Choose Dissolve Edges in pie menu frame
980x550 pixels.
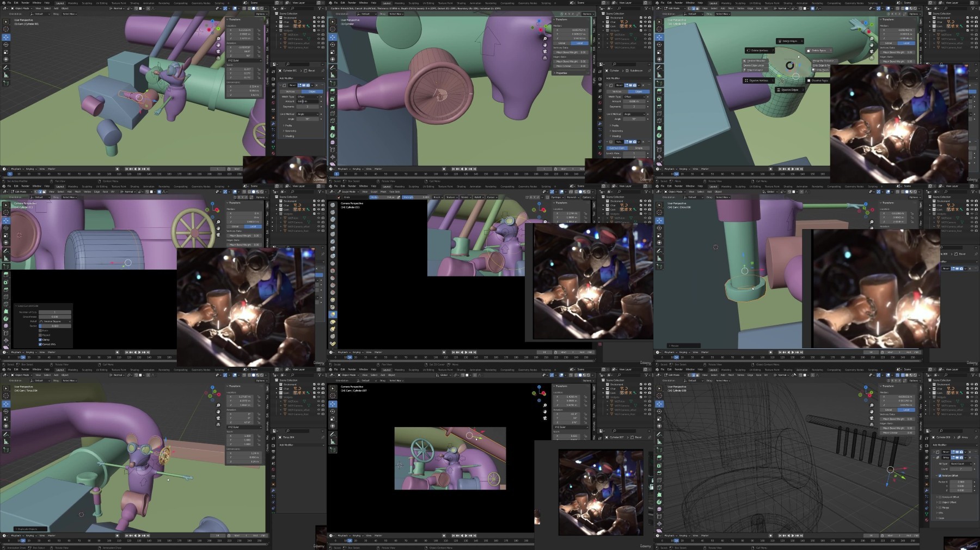790,90
